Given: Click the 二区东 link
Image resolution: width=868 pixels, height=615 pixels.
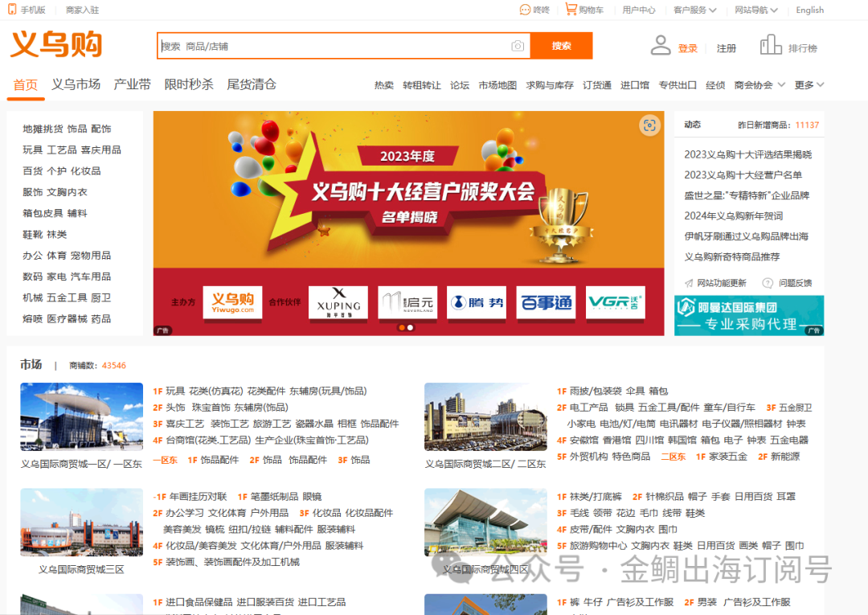Looking at the screenshot, I should click(674, 457).
